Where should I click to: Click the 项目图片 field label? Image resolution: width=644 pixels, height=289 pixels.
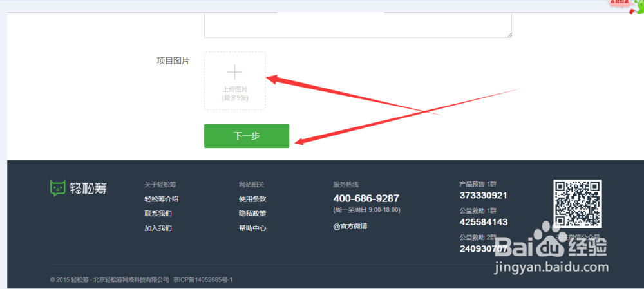pyautogui.click(x=173, y=61)
